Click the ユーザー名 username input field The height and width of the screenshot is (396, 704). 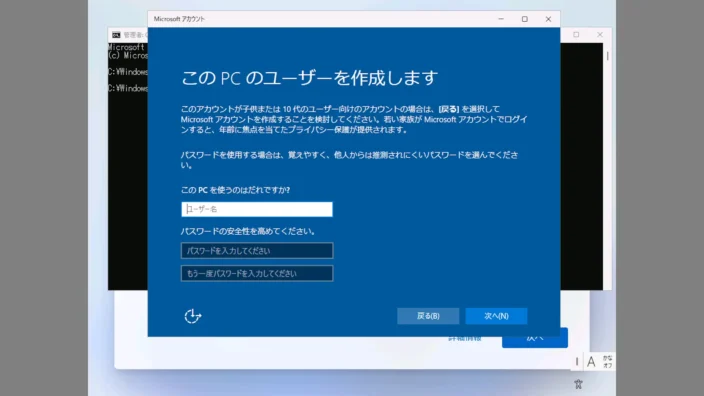pyautogui.click(x=257, y=209)
